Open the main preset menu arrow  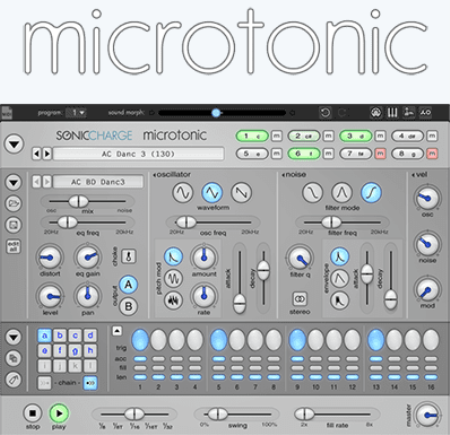pos(14,144)
